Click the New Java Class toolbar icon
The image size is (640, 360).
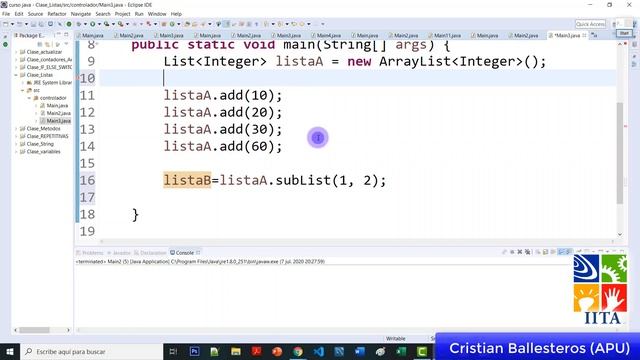pyautogui.click(x=172, y=24)
